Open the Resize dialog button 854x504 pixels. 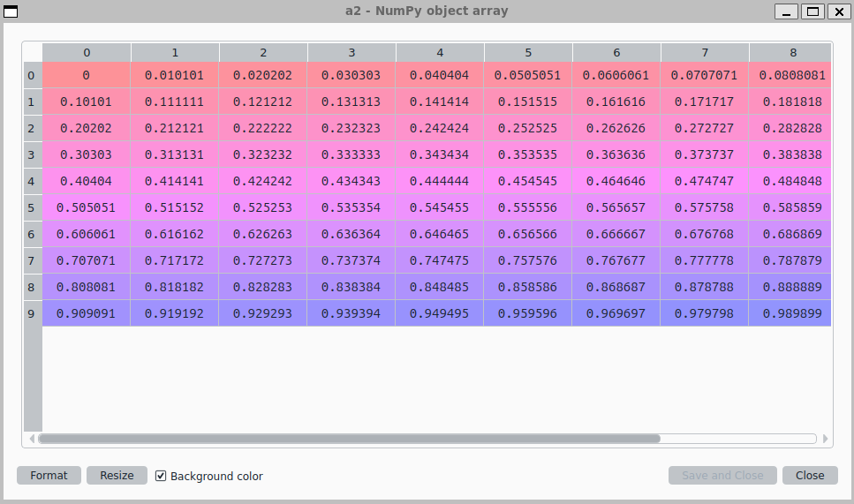tap(117, 475)
